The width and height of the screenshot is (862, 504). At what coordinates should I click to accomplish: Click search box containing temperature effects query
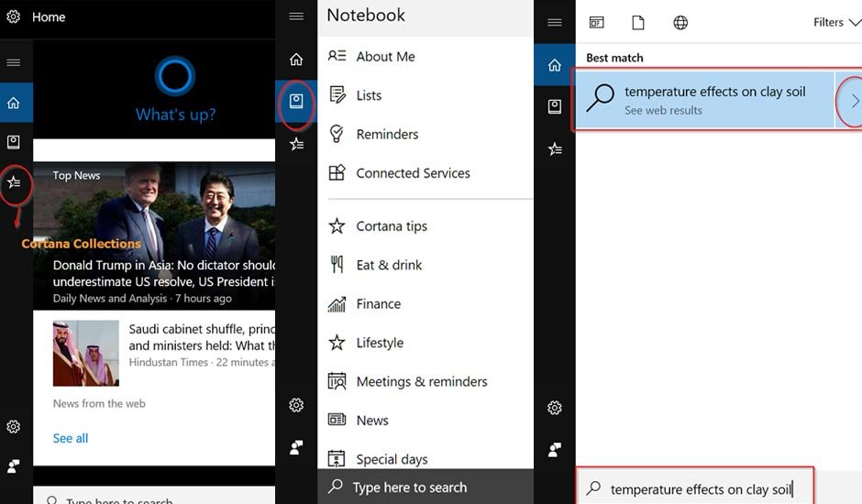(695, 488)
